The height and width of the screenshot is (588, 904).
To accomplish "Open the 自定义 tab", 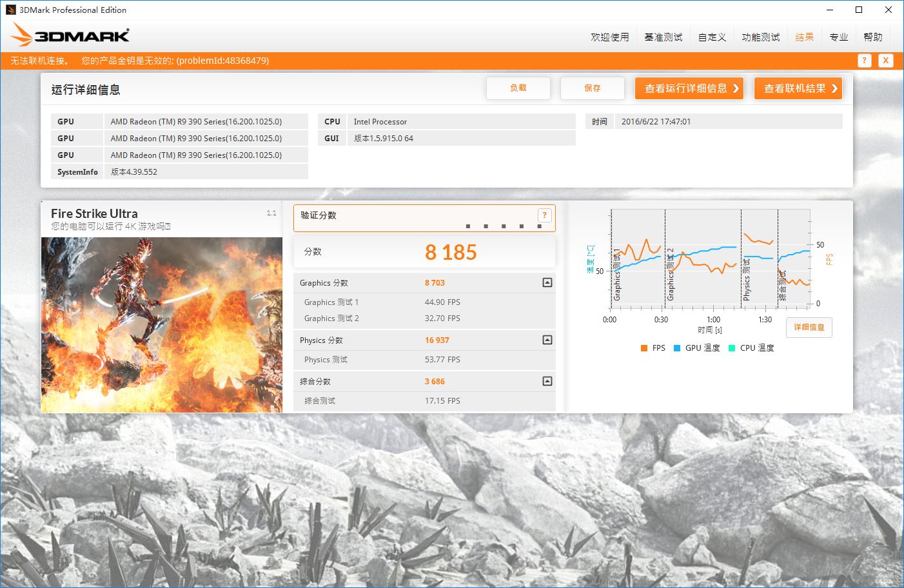I will [x=712, y=37].
